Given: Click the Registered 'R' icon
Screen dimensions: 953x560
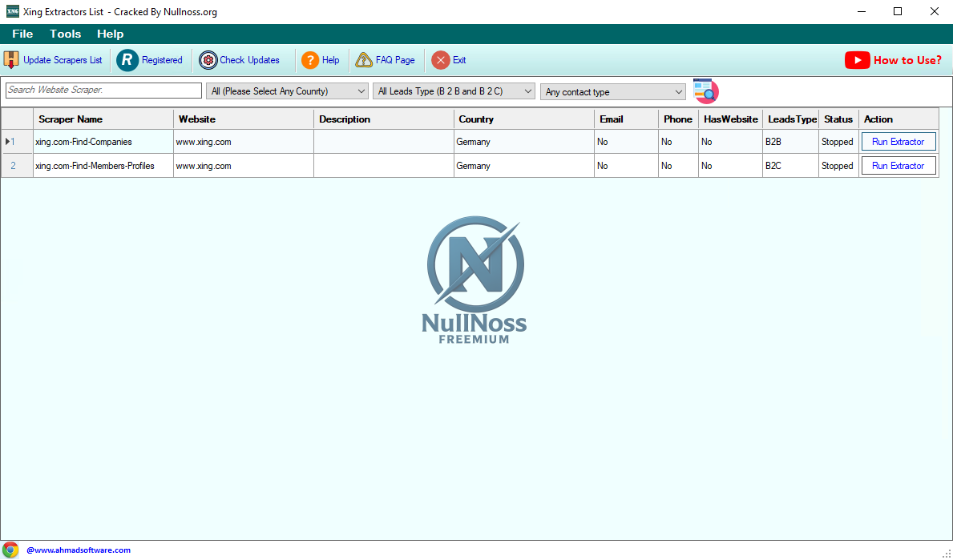Looking at the screenshot, I should 127,60.
